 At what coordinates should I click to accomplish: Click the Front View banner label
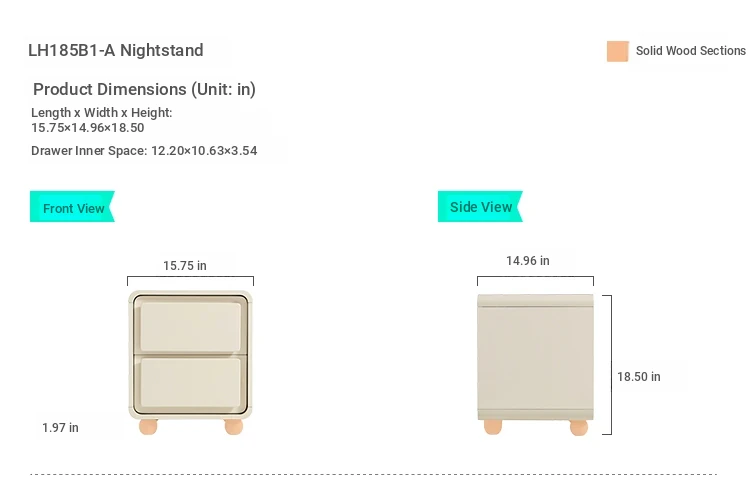tap(72, 207)
